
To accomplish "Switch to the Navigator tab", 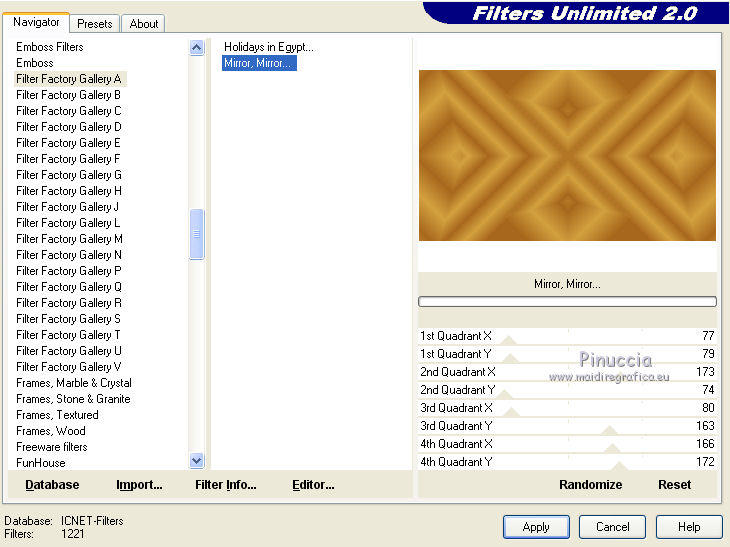I will click(36, 22).
